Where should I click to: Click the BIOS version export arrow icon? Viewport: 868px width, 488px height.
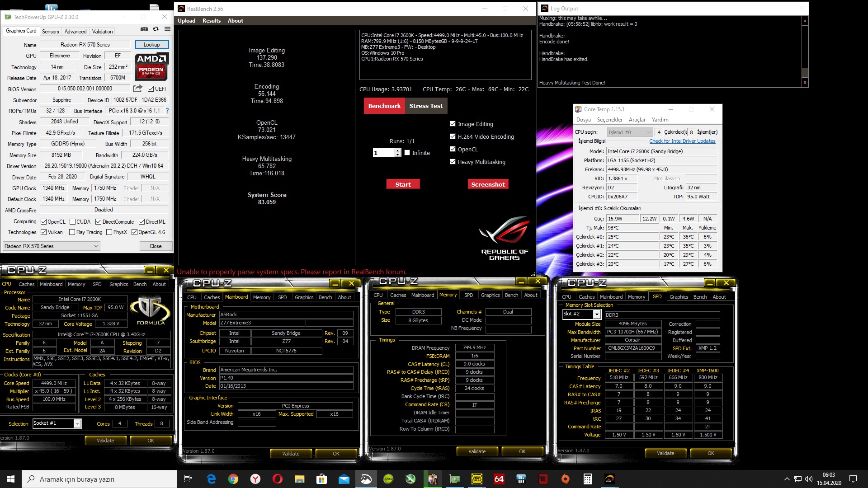(x=137, y=89)
